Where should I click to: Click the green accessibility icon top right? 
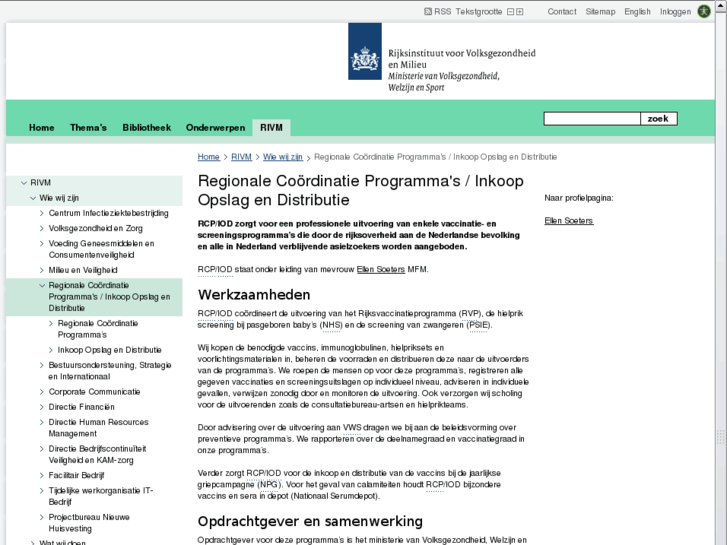(704, 12)
